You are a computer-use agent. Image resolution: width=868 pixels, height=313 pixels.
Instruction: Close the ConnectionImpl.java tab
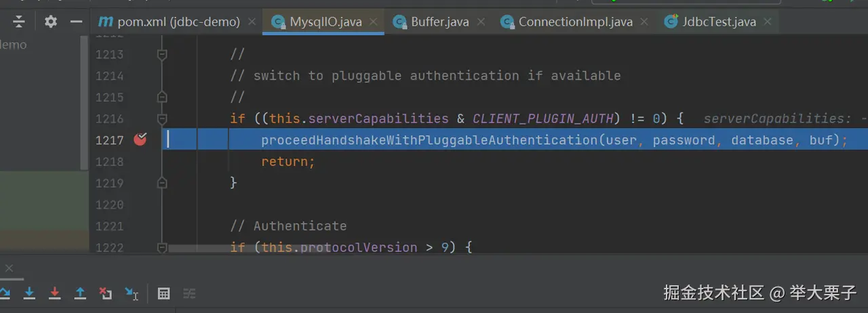tap(644, 22)
